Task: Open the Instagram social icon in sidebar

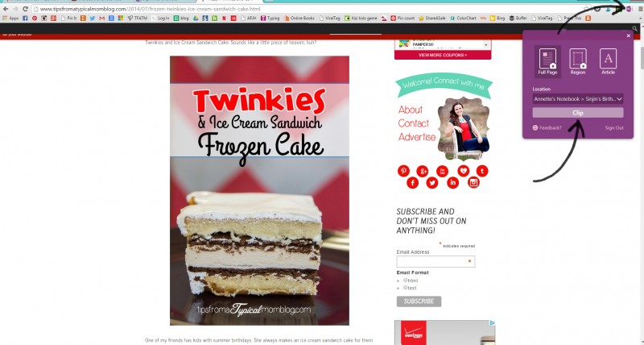Action: [x=473, y=182]
